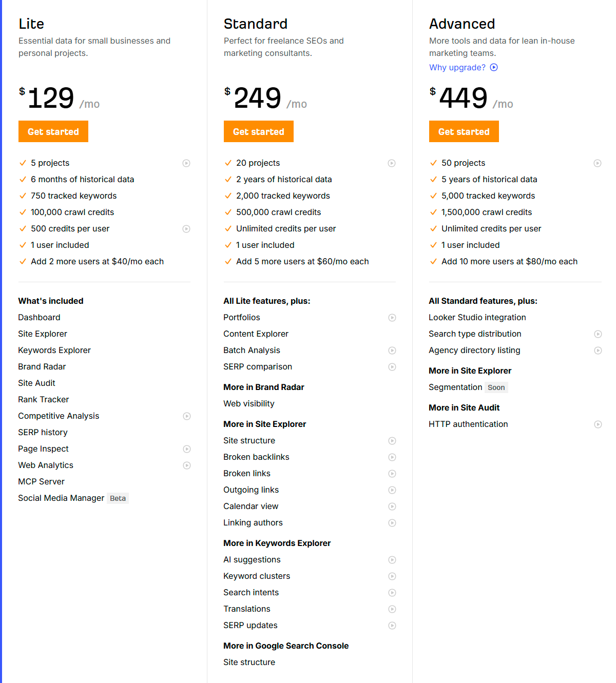
Task: Click Get started for Standard plan
Action: click(259, 131)
